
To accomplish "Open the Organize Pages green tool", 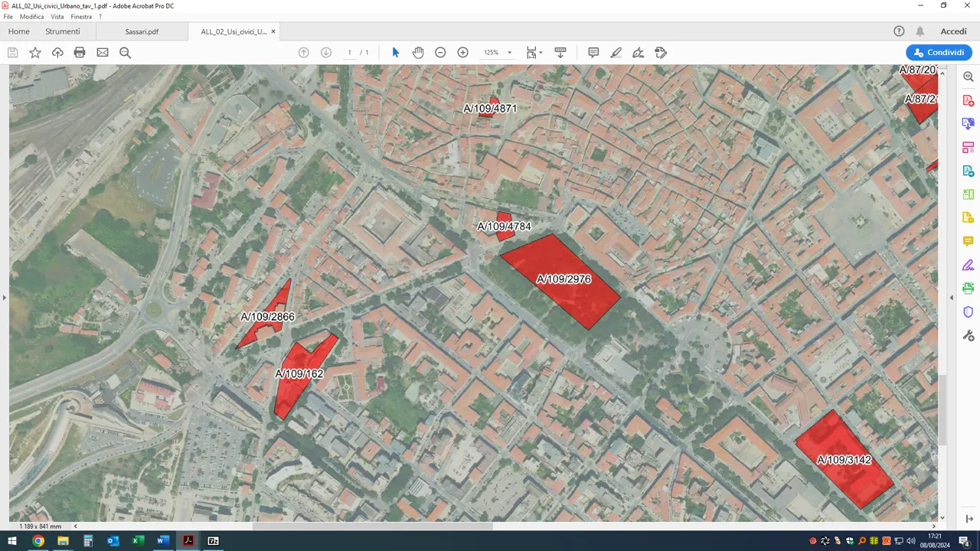I will pos(968,194).
